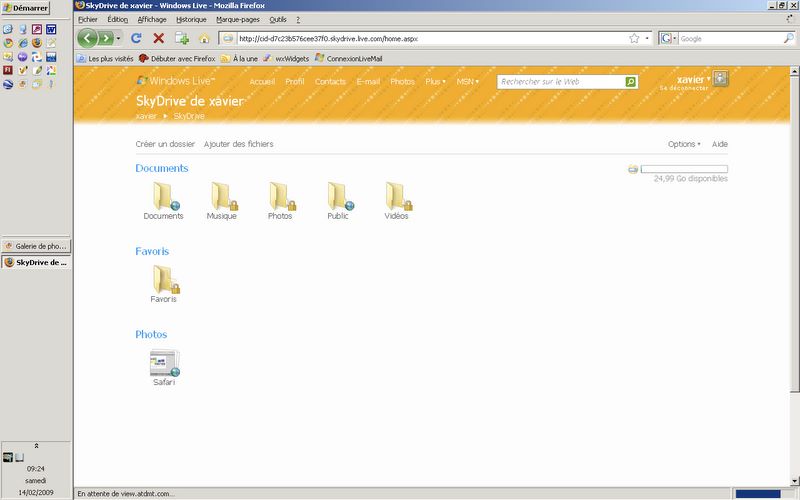Image resolution: width=800 pixels, height=500 pixels.
Task: Launch Adobe Flash from quick launch
Action: [x=8, y=70]
